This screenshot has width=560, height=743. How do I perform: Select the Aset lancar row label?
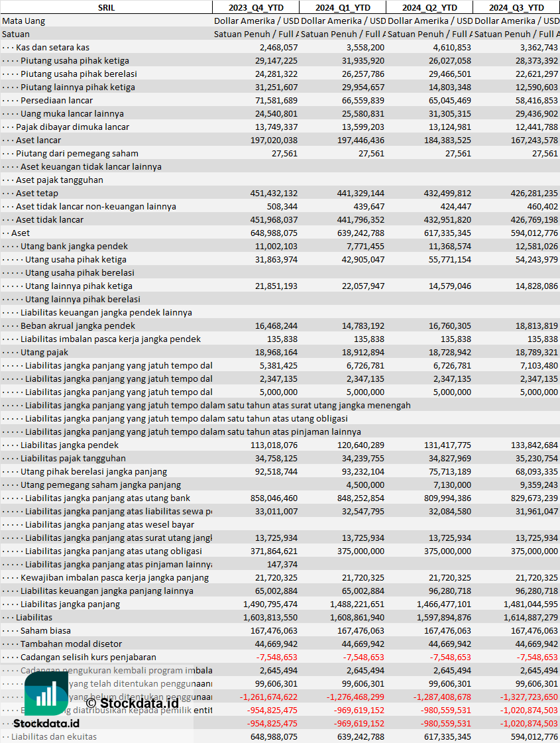38,140
